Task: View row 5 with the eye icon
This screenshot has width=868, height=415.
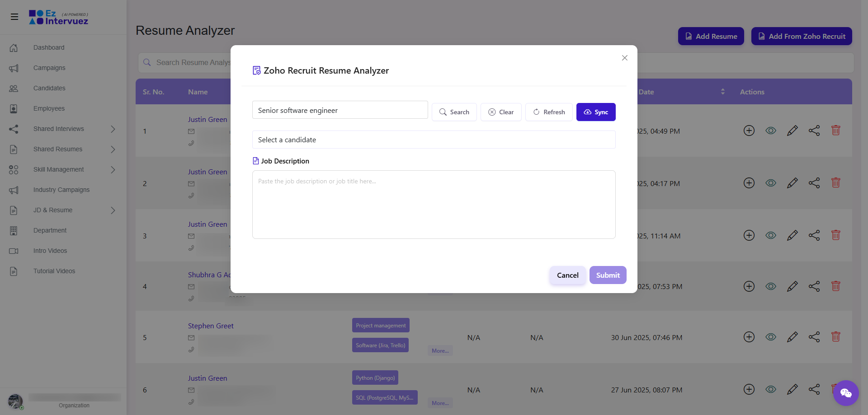Action: 771,337
